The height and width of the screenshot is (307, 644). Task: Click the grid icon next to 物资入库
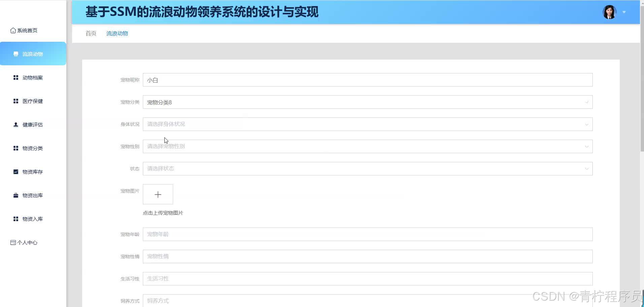pyautogui.click(x=15, y=219)
